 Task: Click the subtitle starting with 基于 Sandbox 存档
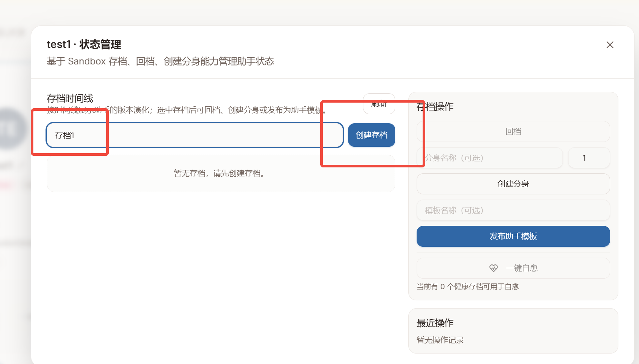pyautogui.click(x=160, y=61)
